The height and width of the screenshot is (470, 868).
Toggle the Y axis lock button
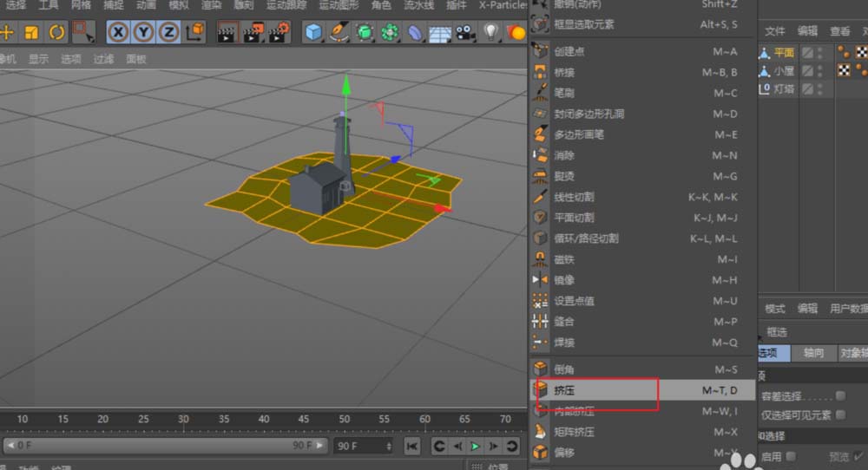(143, 33)
